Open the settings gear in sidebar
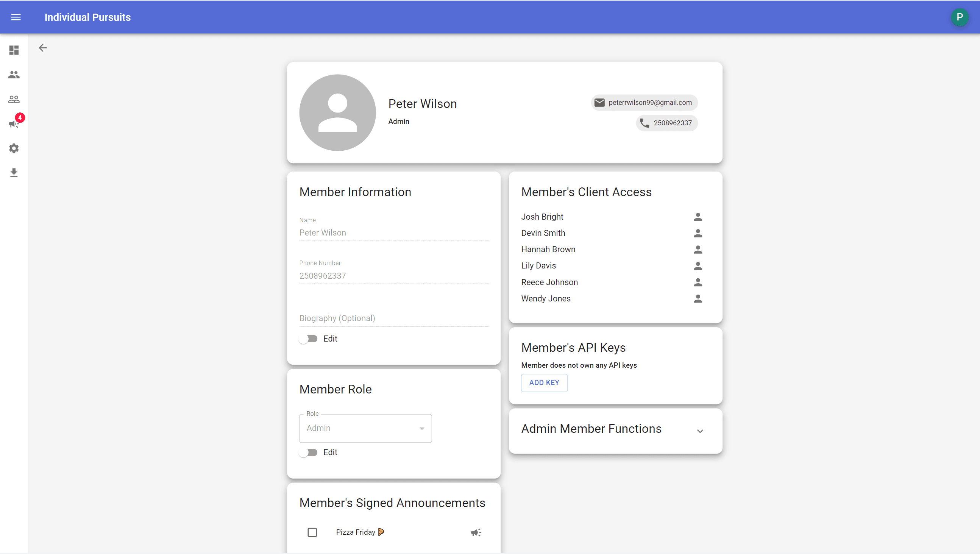This screenshot has height=554, width=980. (x=14, y=148)
